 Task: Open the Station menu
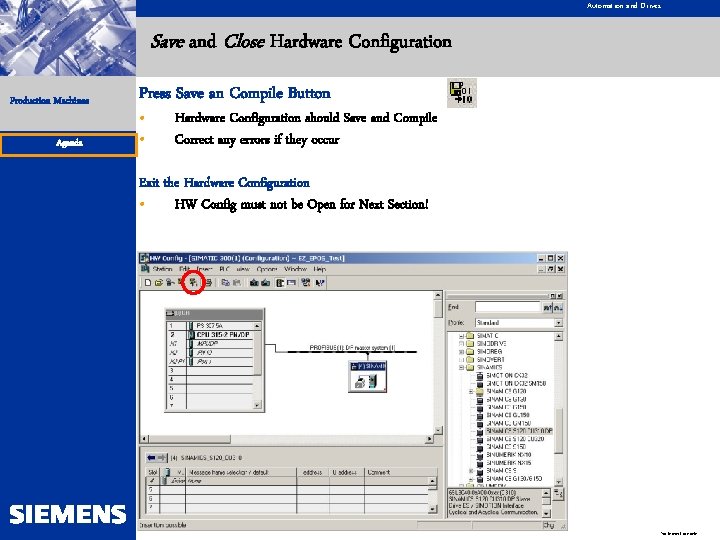point(162,269)
